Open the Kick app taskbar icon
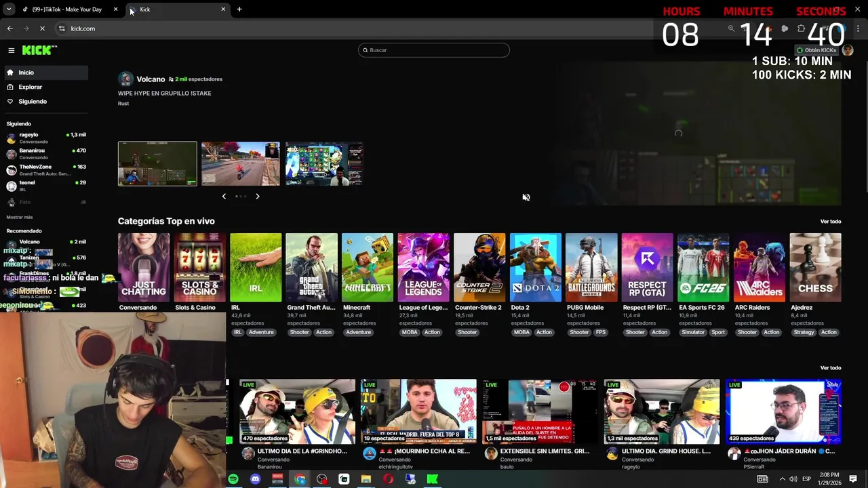This screenshot has height=488, width=868. (x=432, y=479)
